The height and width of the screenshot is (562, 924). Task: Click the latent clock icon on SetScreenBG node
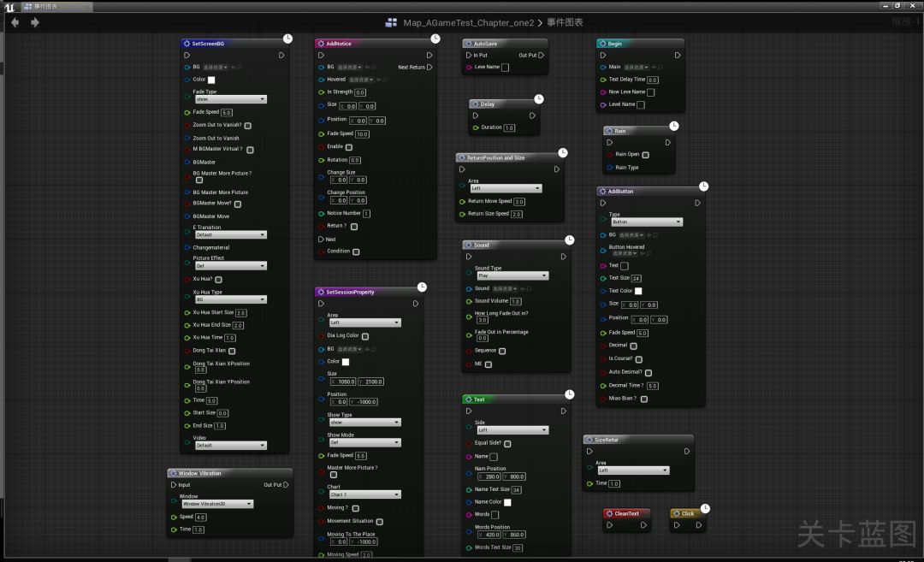(287, 38)
